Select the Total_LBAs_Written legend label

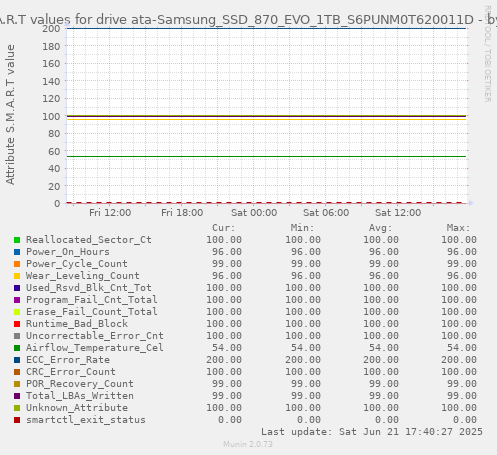[80, 396]
